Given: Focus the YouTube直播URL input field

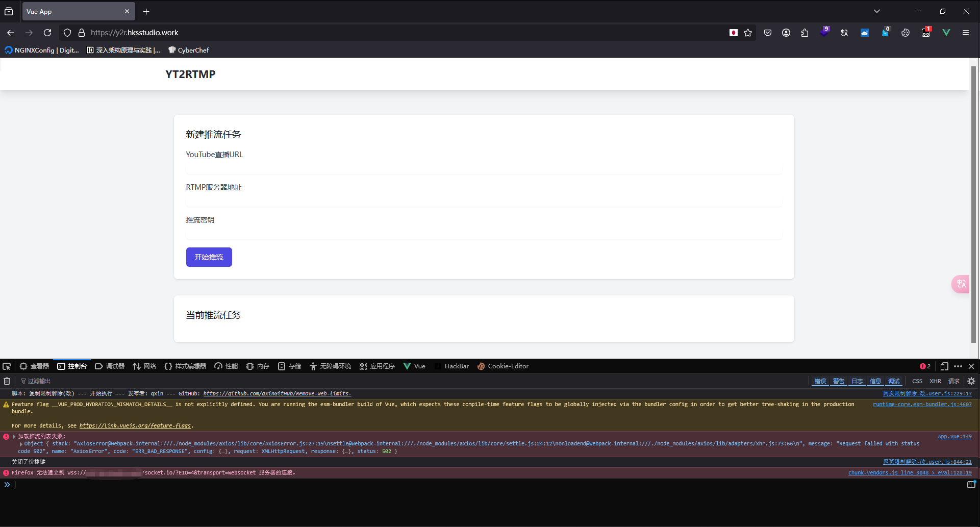Looking at the screenshot, I should (x=484, y=168).
